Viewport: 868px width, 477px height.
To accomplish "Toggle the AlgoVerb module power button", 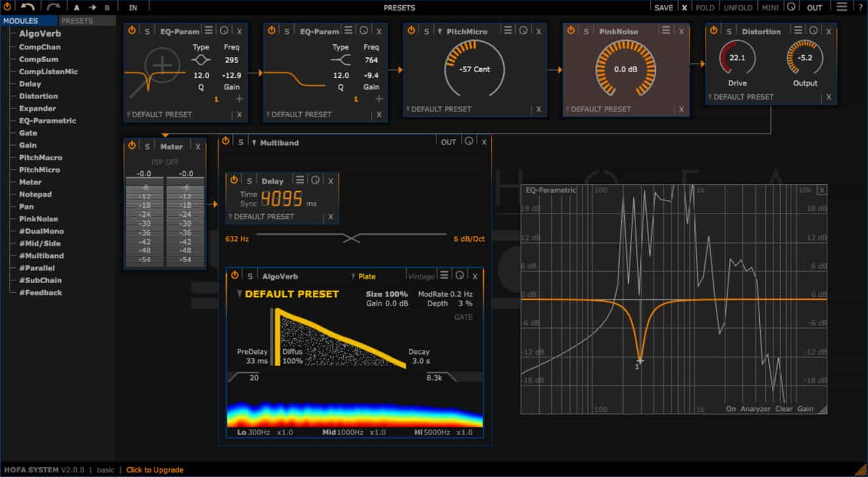I will [234, 275].
